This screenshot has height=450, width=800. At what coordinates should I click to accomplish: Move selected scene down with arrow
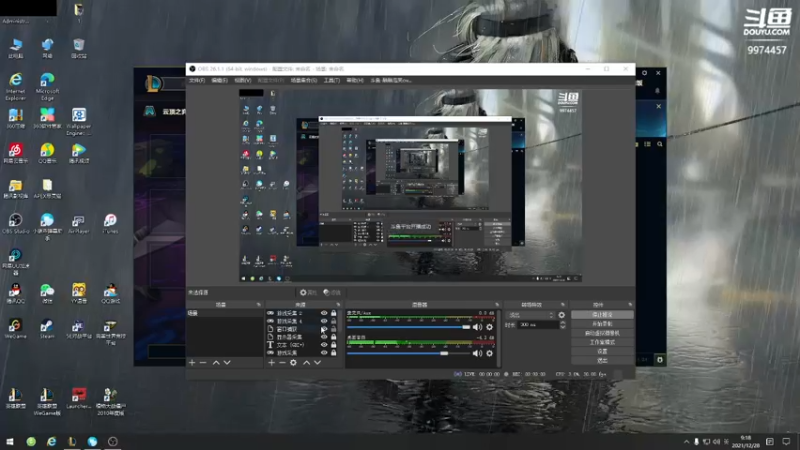(x=227, y=363)
